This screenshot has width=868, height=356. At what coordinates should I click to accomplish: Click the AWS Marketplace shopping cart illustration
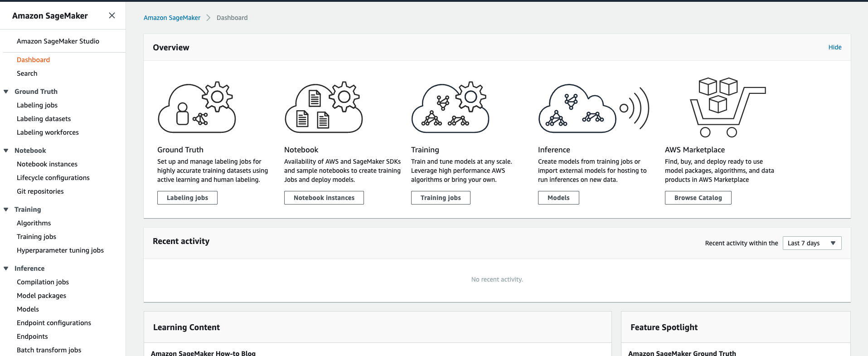728,107
